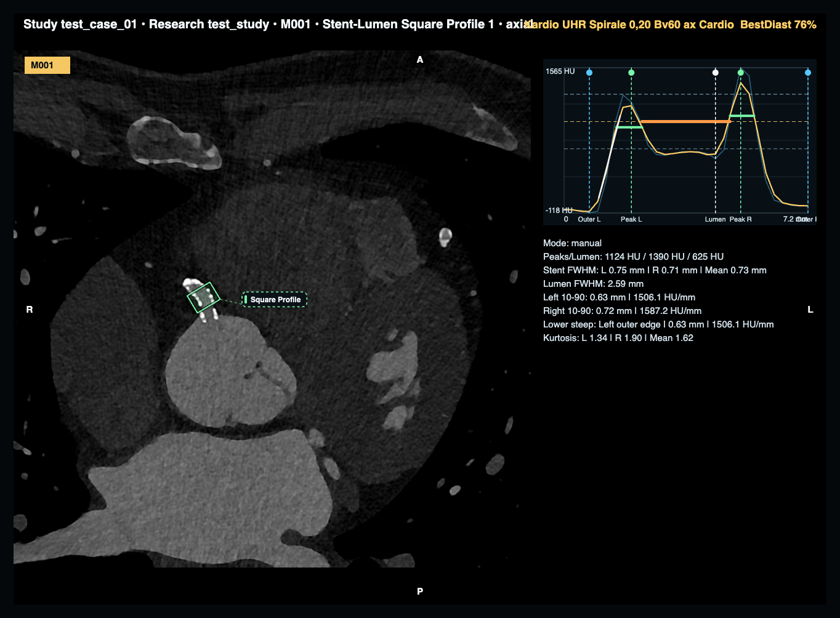The width and height of the screenshot is (840, 618).
Task: Click the Cardio UHR Spirale series description
Action: tap(670, 25)
